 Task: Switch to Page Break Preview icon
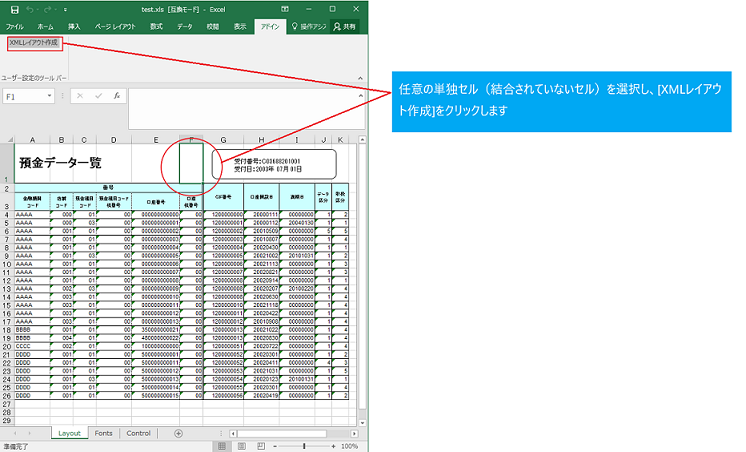click(261, 446)
